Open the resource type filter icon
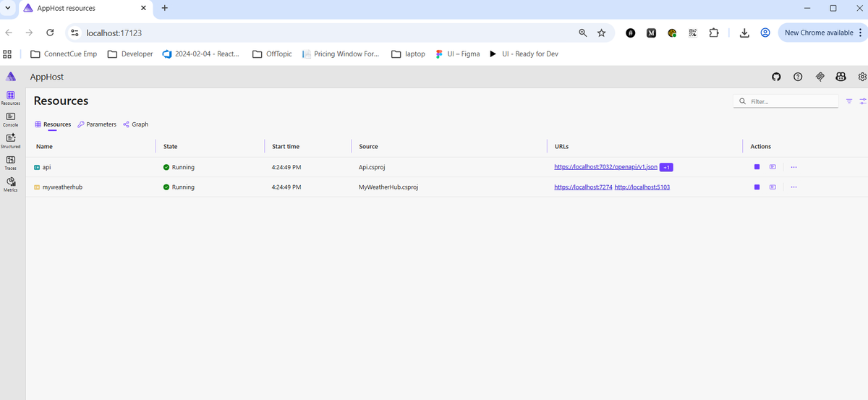868x400 pixels. coord(849,101)
